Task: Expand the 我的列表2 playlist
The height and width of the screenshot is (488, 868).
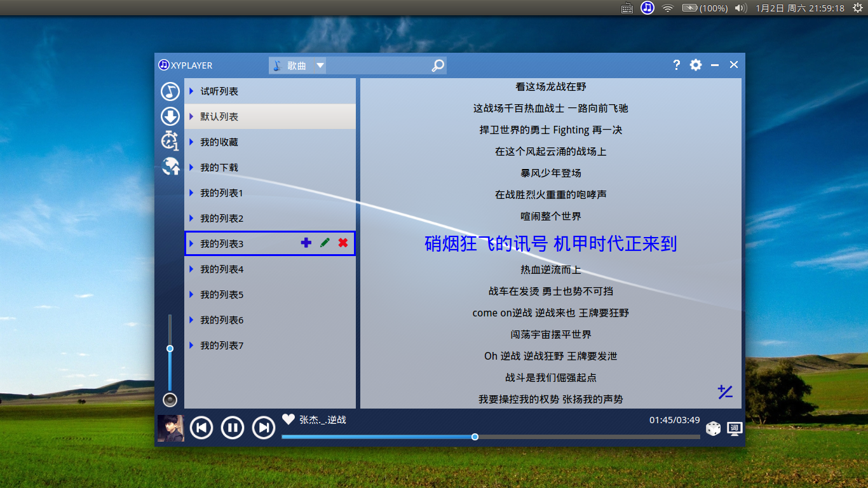Action: click(191, 218)
